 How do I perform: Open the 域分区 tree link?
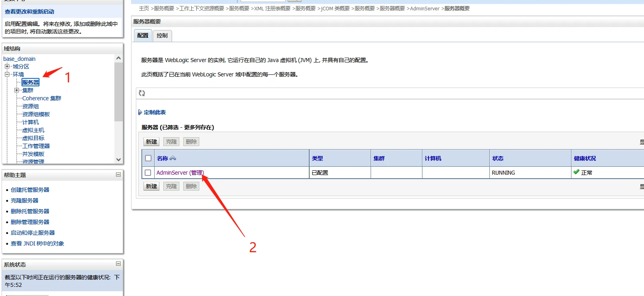click(x=21, y=66)
